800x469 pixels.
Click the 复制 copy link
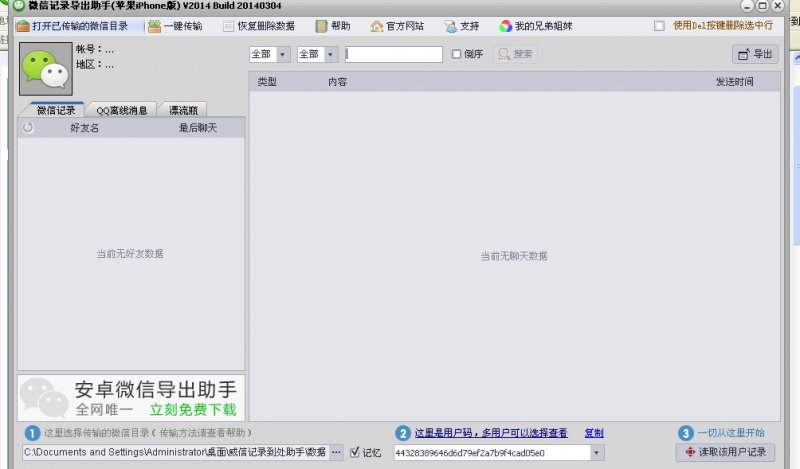[x=594, y=433]
